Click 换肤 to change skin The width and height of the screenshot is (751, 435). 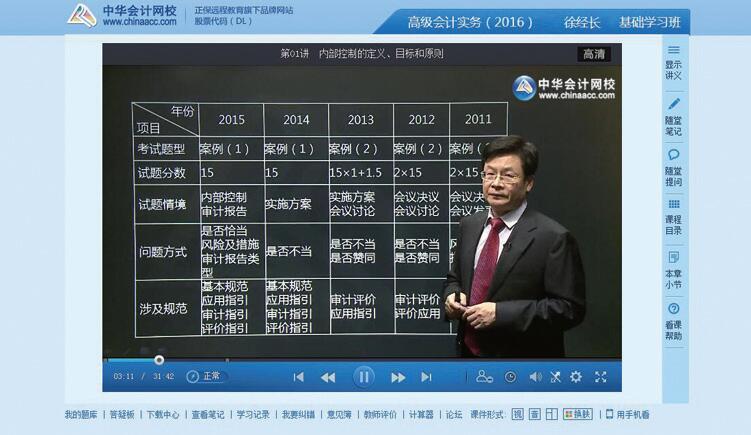click(x=578, y=414)
